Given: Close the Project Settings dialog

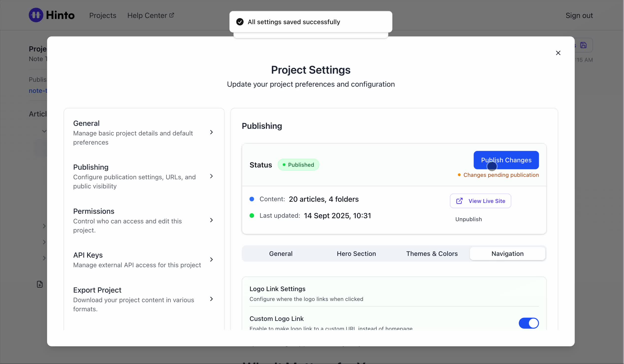Looking at the screenshot, I should pos(558,53).
